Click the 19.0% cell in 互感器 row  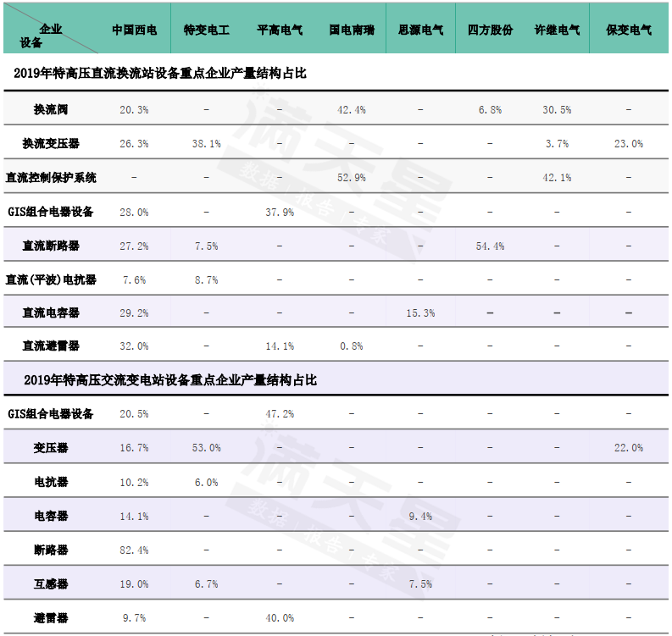click(134, 584)
